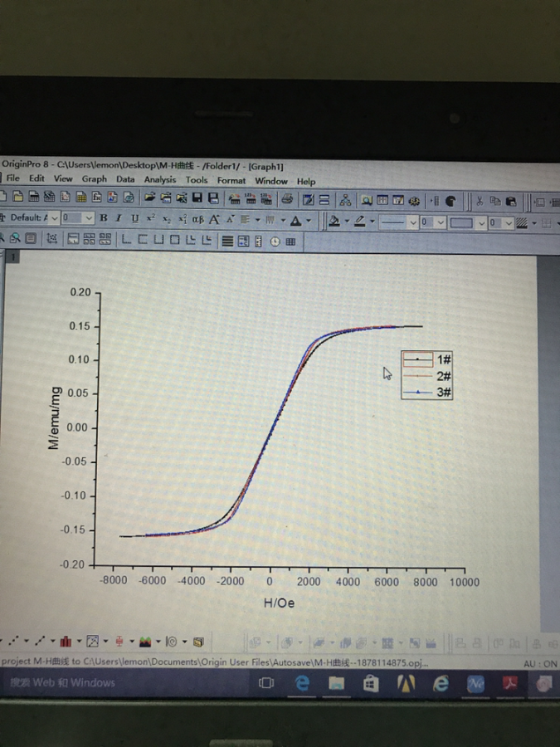The height and width of the screenshot is (747, 560).
Task: Open the Data menu
Action: [x=125, y=179]
